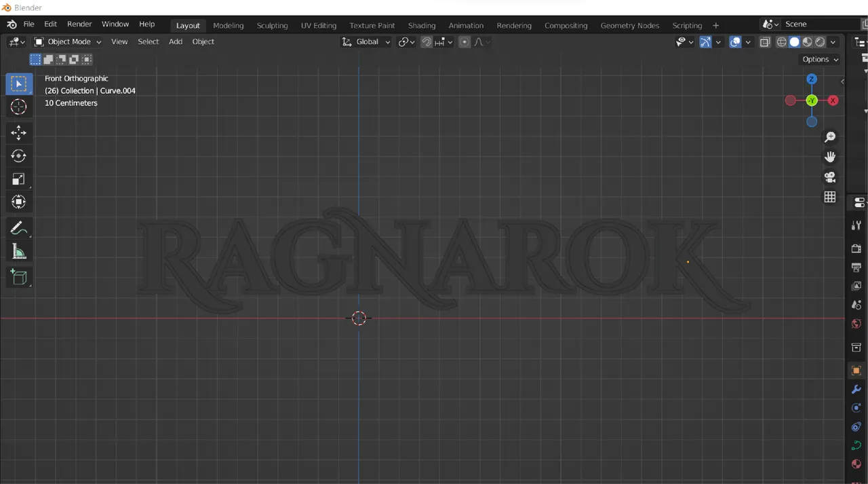The image size is (868, 484).
Task: Open the File menu
Action: pos(28,24)
